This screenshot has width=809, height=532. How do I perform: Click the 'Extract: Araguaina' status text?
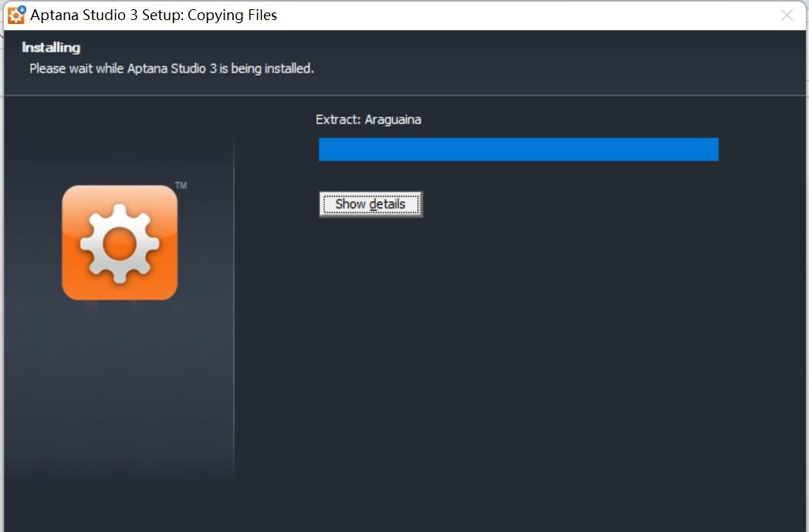point(368,120)
